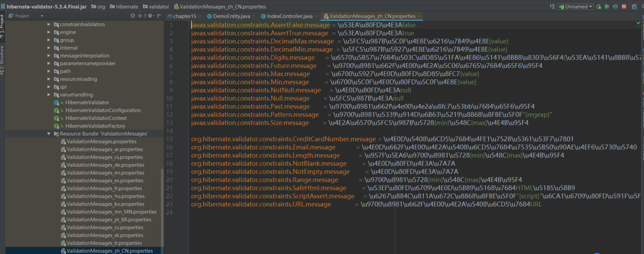Click the Project panel vertical scrollbar
Viewport: 644px width, 254px height.
click(162, 210)
